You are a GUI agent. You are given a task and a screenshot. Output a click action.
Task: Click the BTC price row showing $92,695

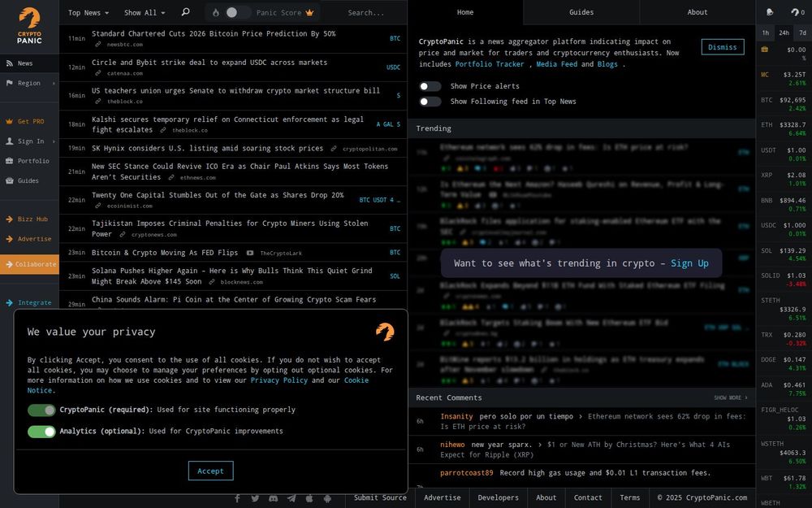coord(784,104)
